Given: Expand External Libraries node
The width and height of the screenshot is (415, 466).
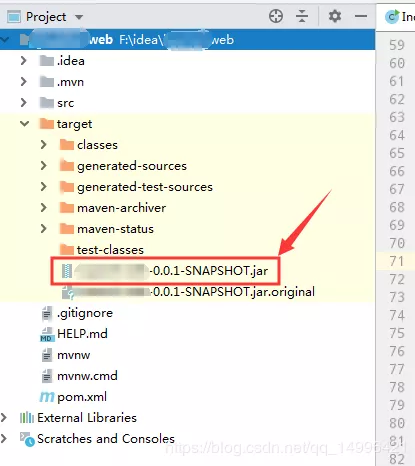Looking at the screenshot, I should coord(4,418).
